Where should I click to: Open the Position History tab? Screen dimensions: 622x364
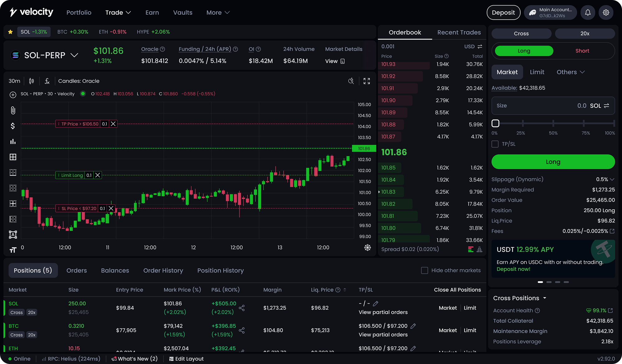(x=220, y=271)
